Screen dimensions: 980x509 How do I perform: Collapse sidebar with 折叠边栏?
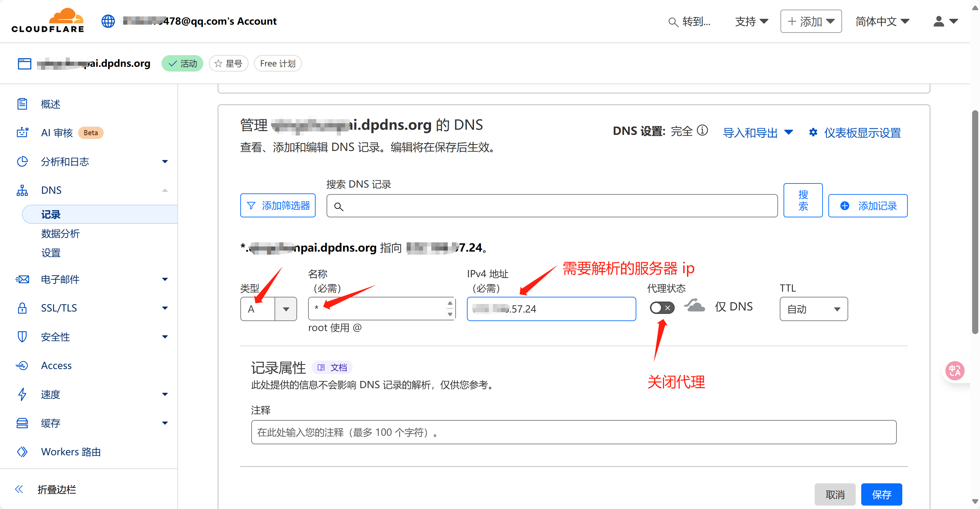56,489
